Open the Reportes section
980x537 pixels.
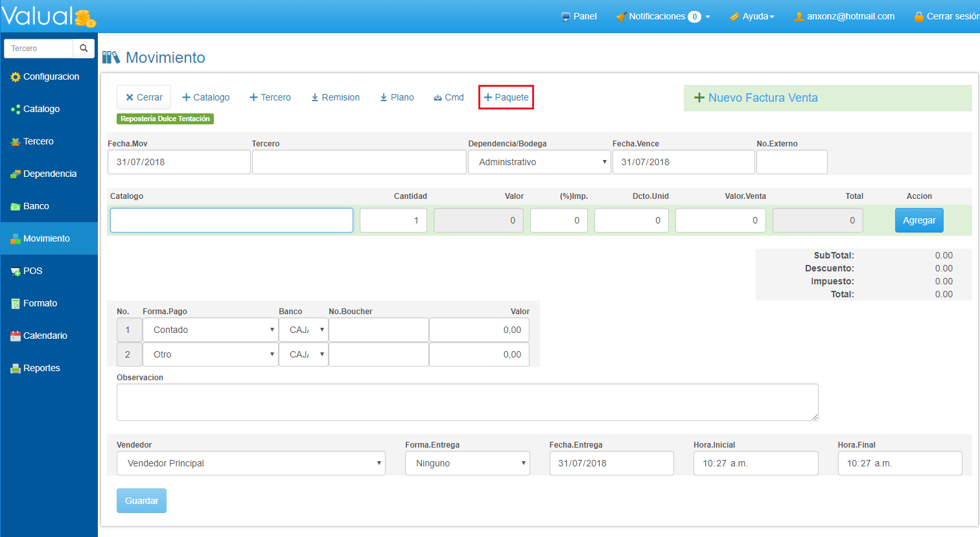click(x=41, y=368)
